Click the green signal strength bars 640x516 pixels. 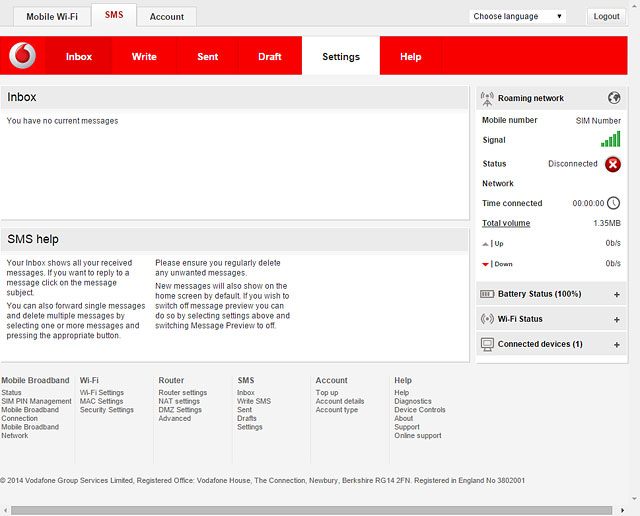pyautogui.click(x=610, y=140)
